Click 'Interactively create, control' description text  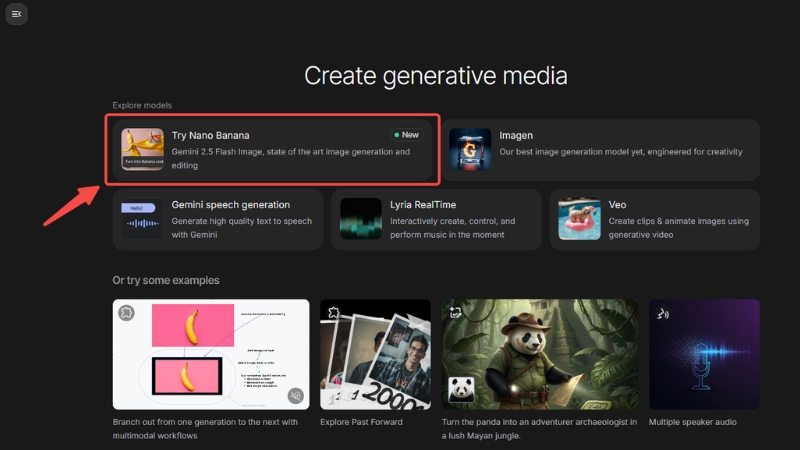[453, 228]
